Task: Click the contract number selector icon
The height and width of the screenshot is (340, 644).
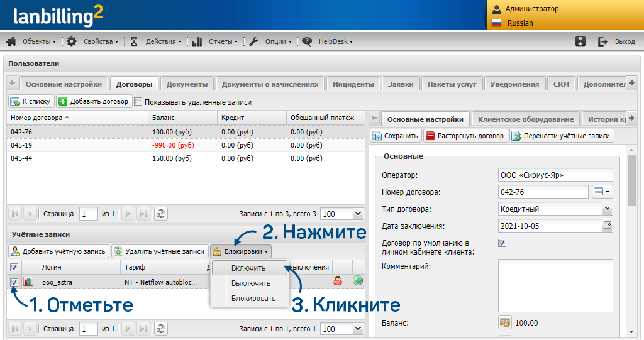Action: point(602,192)
